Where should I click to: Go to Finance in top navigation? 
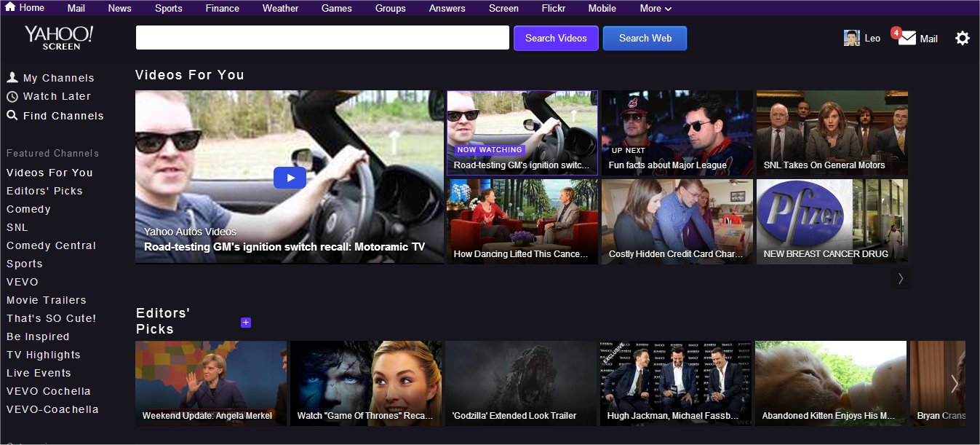223,9
